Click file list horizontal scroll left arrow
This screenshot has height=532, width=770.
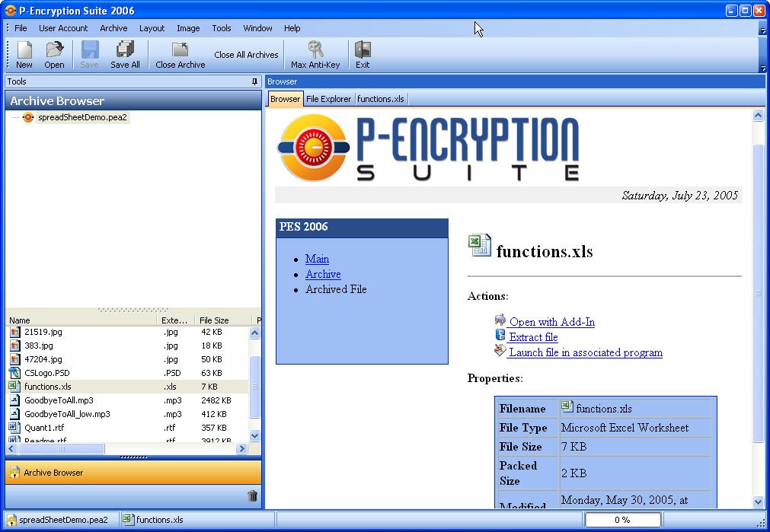[x=11, y=448]
